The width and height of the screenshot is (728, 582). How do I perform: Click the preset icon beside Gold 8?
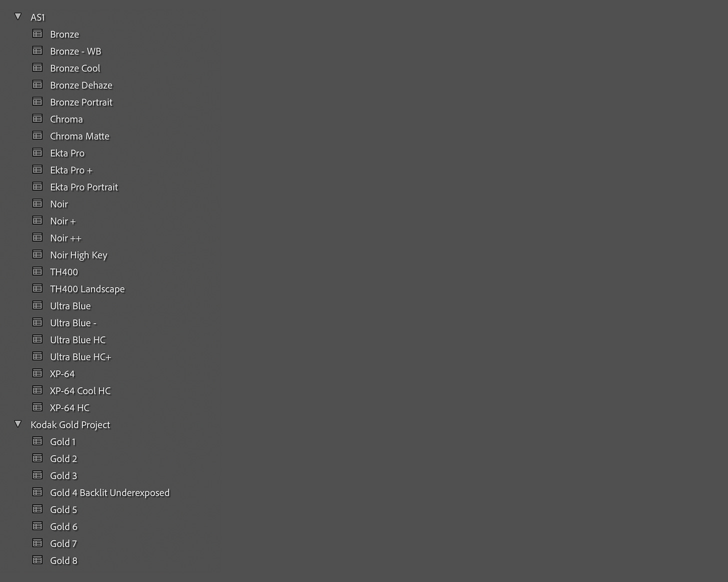tap(37, 561)
